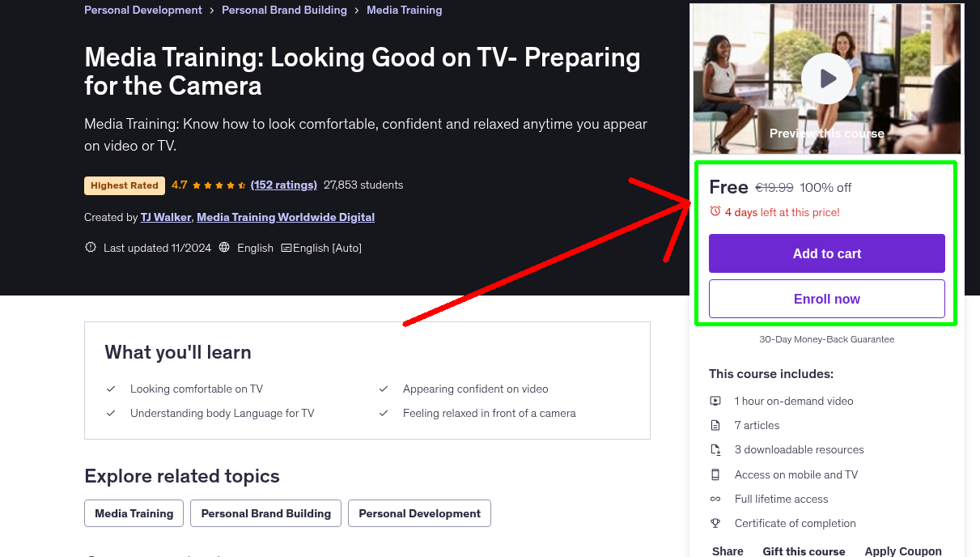
Task: Click the articles document icon
Action: tap(715, 425)
